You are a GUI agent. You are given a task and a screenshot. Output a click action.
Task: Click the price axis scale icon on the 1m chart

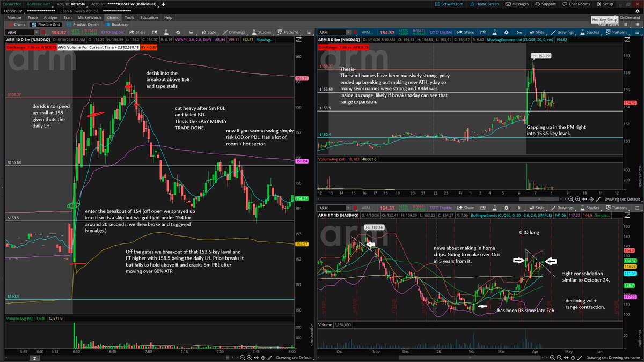[299, 40]
